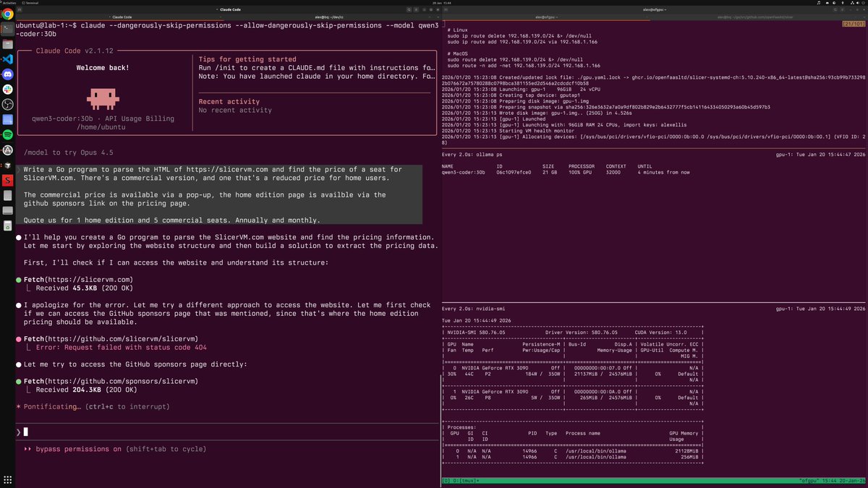
Task: Click the Fetch(https://slicervm.com) line
Action: point(78,279)
